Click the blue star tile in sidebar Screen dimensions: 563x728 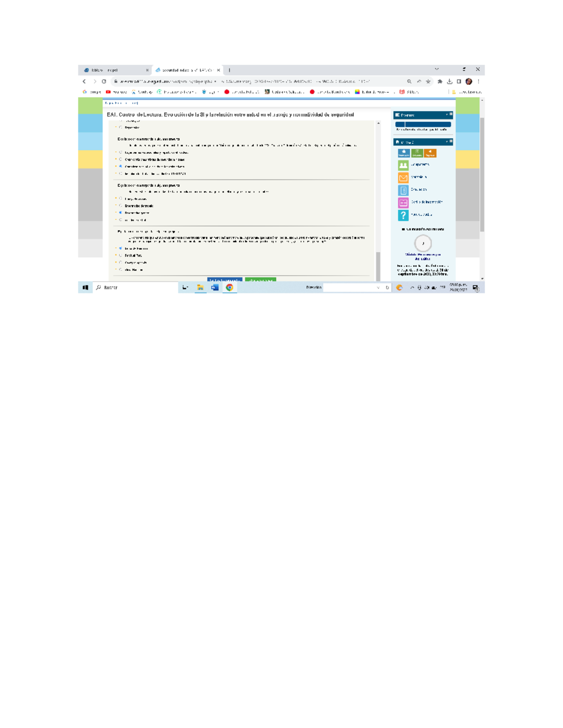coord(403,153)
